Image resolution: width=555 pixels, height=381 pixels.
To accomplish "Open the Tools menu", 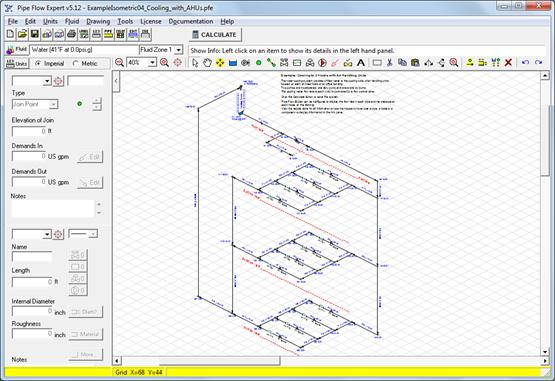I will point(125,22).
